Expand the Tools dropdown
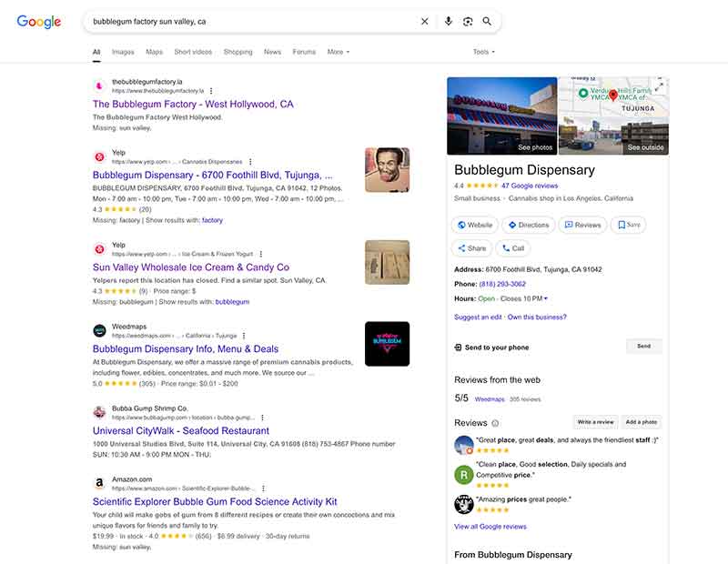This screenshot has width=728, height=564. [x=484, y=52]
